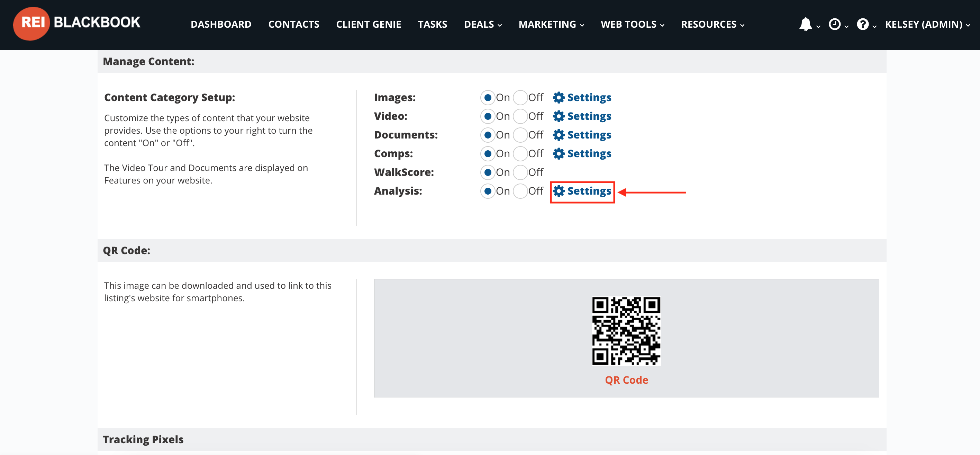980x455 pixels.
Task: Click the Tracking Pixels section header
Action: [492, 439]
